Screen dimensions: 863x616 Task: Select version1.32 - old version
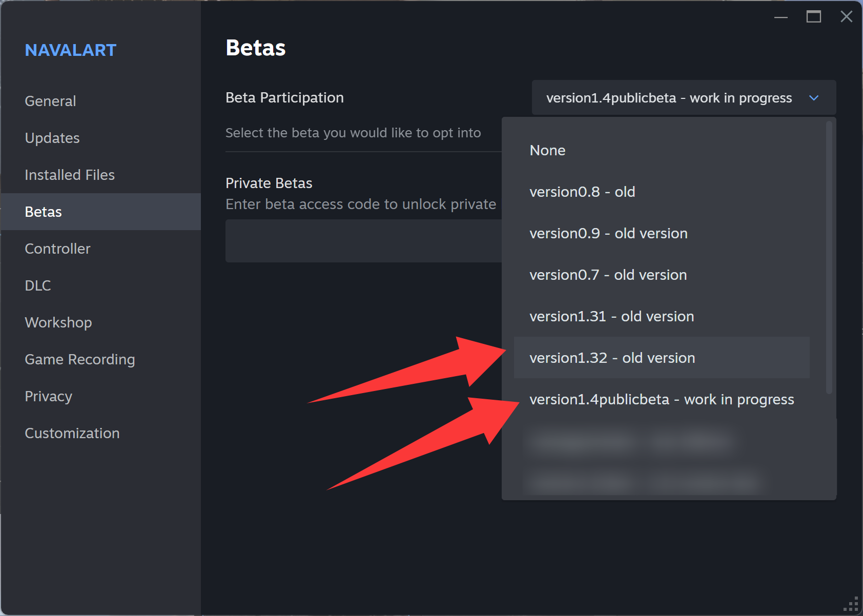tap(612, 358)
